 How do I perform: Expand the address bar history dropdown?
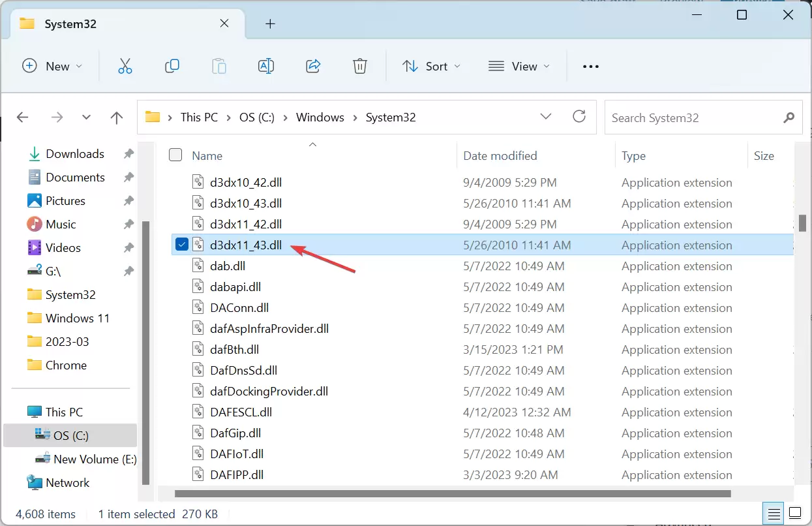[547, 117]
